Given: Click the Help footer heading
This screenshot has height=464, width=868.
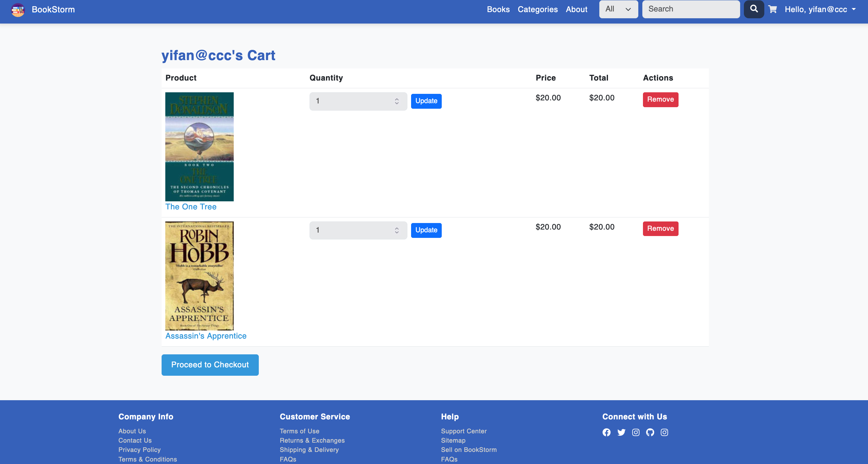Looking at the screenshot, I should [450, 417].
